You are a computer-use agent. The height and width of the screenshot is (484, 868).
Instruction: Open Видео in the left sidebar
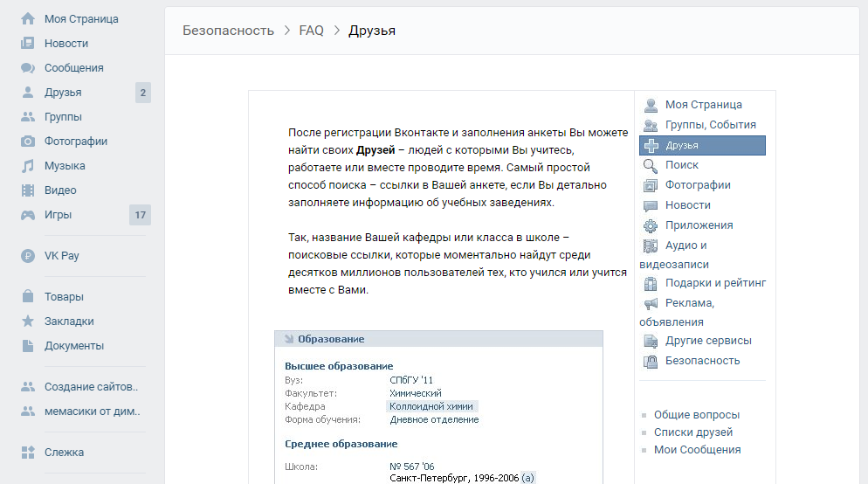point(60,190)
